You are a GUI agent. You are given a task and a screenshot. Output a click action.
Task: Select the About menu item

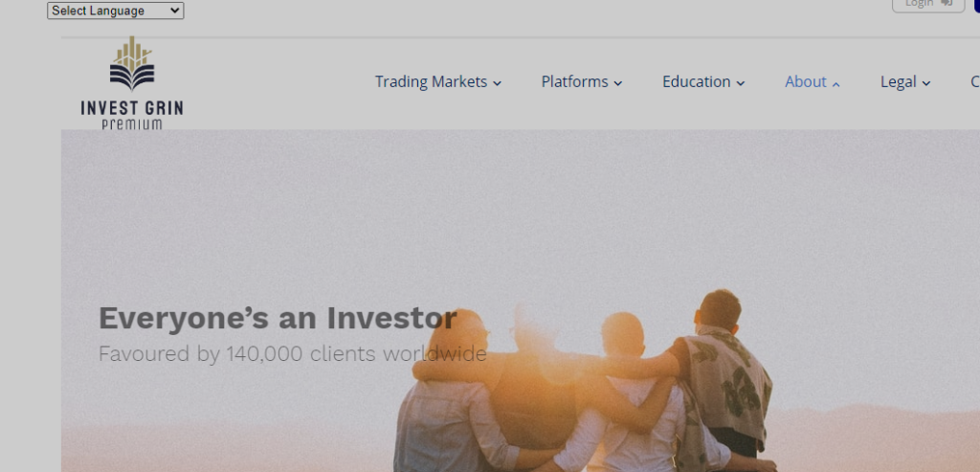click(805, 82)
